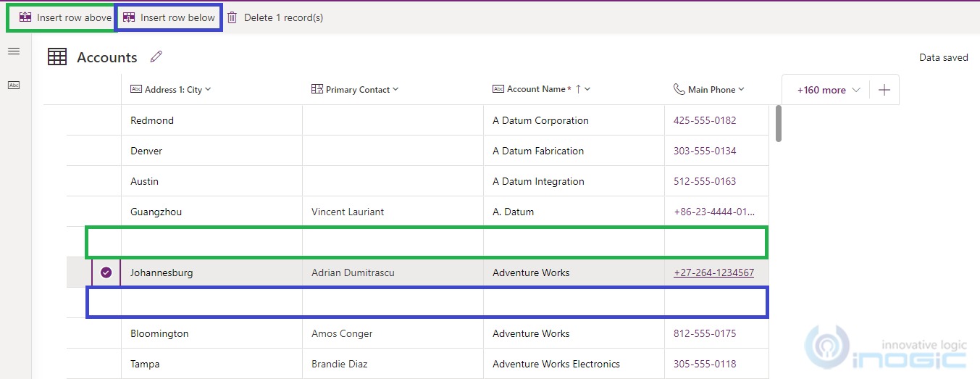Click Insert row above button

(65, 17)
